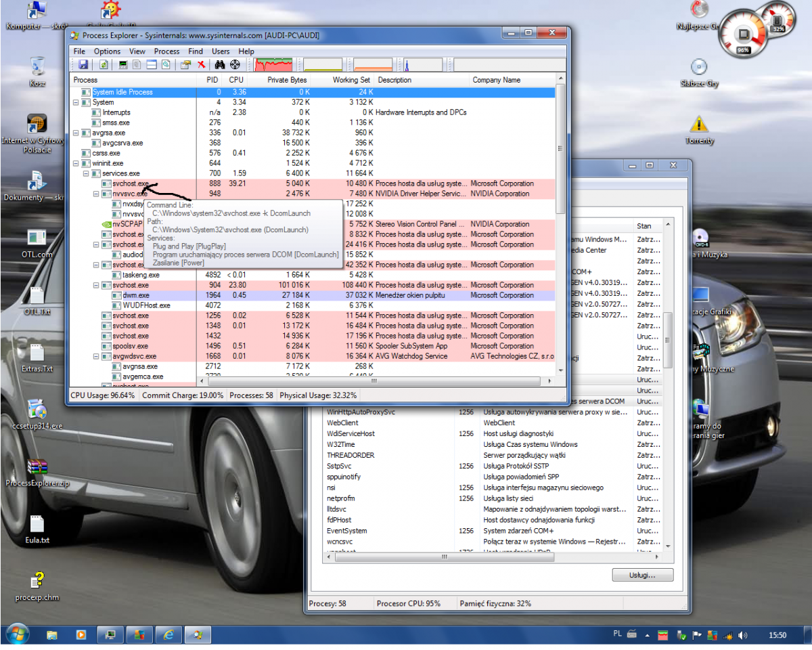812x650 pixels.
Task: Collapse the avgrsa.exe tree node
Action: [x=76, y=133]
